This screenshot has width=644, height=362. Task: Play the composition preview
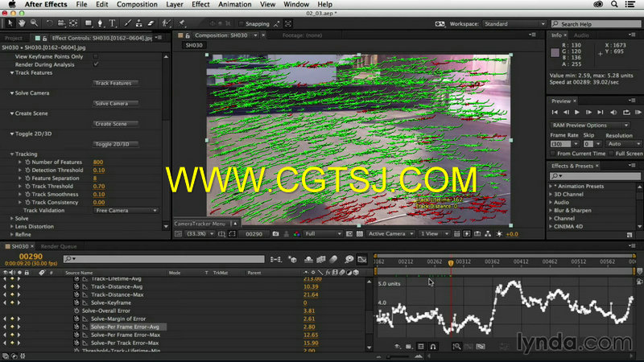tap(577, 112)
